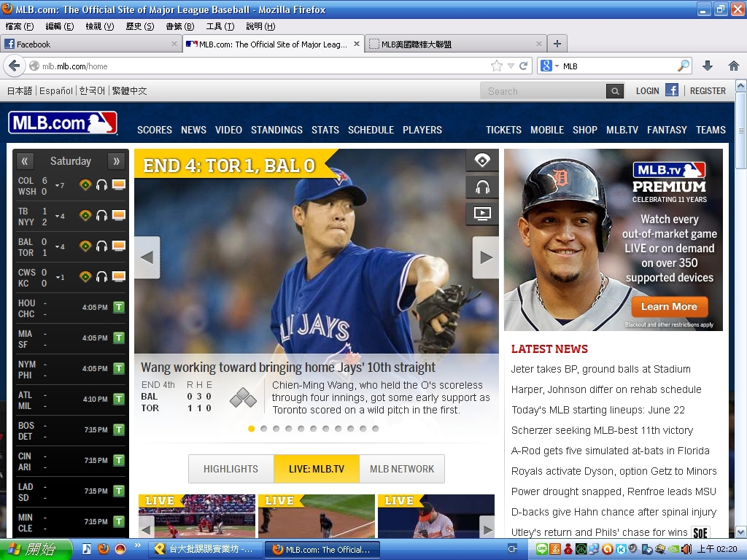The width and height of the screenshot is (747, 560).
Task: Select the first highlighted carousel dot
Action: [252, 429]
